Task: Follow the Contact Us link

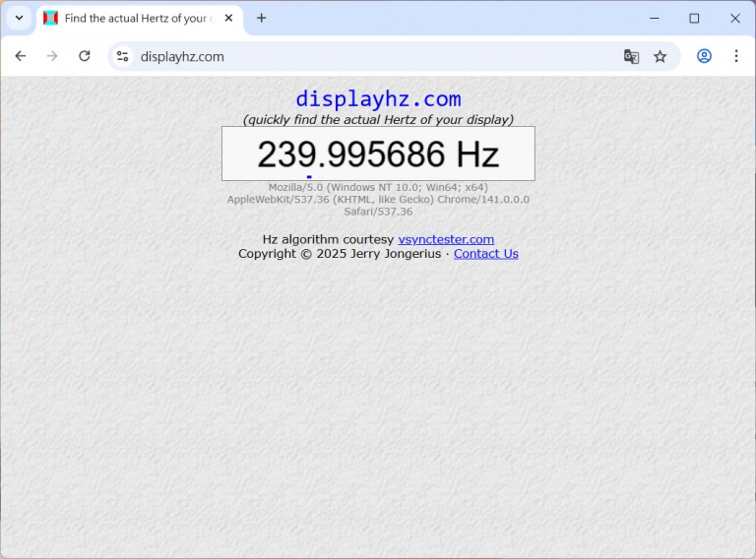Action: point(485,254)
